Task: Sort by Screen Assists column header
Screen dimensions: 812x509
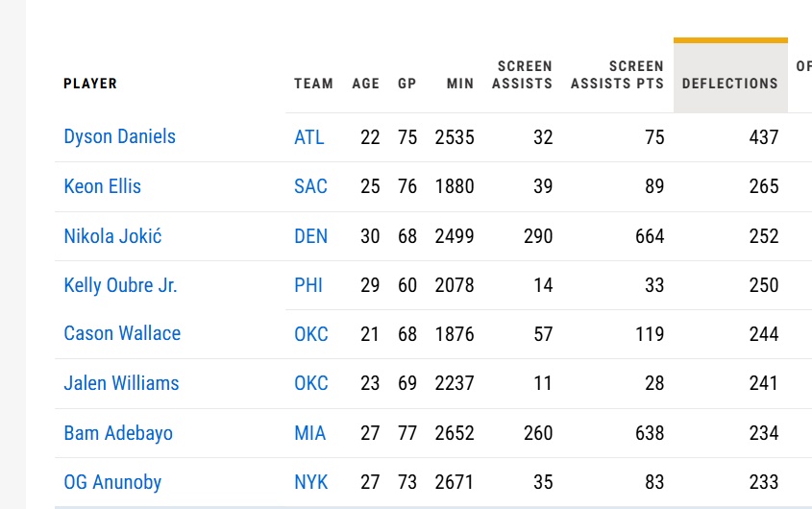Action: coord(522,75)
